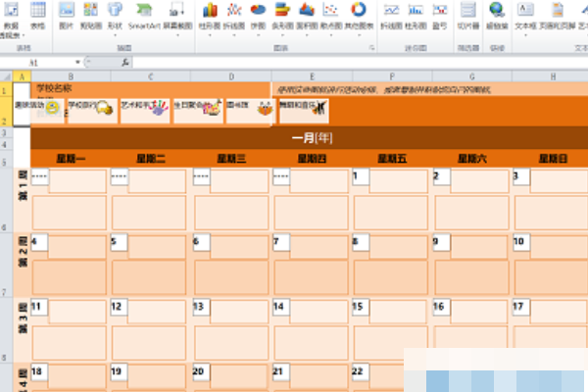The image size is (588, 392).
Task: Click the Library book legend icon
Action: click(x=266, y=109)
